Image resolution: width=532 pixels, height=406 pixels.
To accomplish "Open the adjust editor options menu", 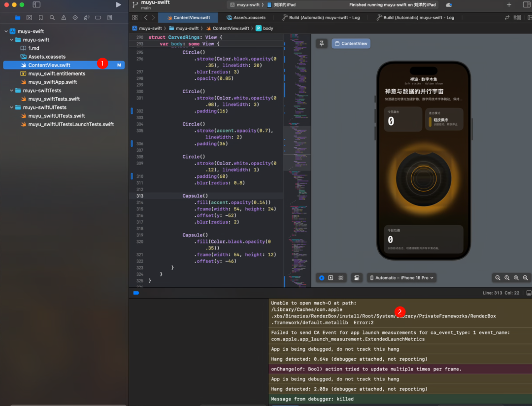I will tap(517, 18).
